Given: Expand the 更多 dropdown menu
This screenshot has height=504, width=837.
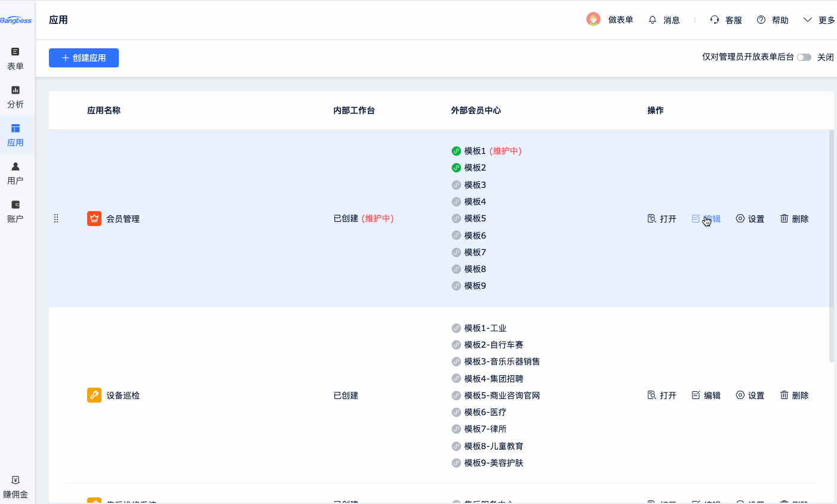Looking at the screenshot, I should click(x=819, y=20).
